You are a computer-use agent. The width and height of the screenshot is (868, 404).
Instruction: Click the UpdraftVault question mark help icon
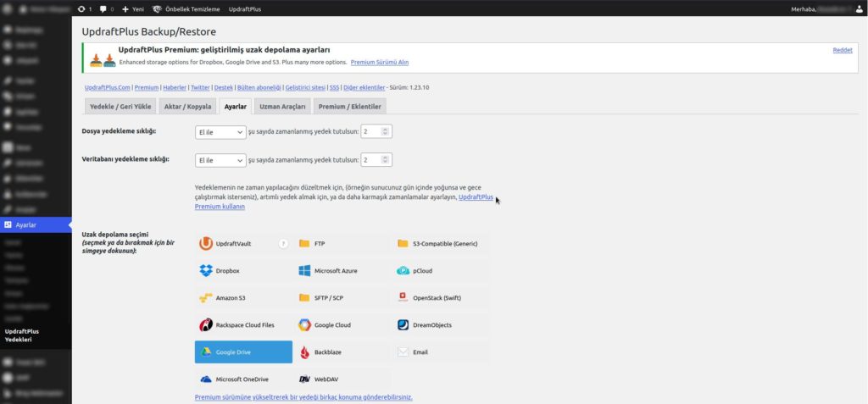click(283, 244)
